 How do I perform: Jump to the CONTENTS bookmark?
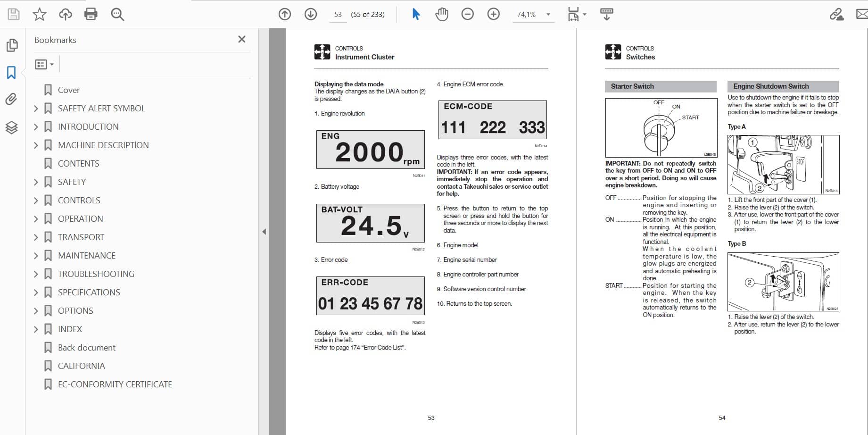78,164
